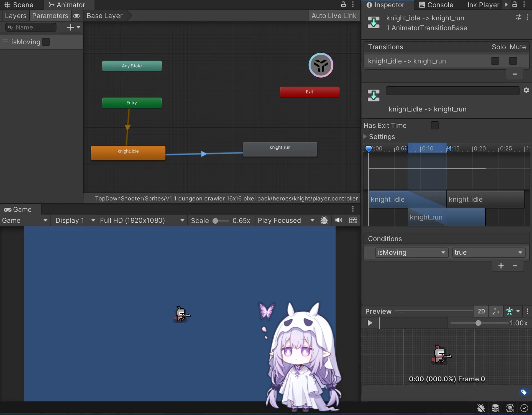This screenshot has height=415, width=532.
Task: Select the orange knight_idle state node
Action: [128, 153]
